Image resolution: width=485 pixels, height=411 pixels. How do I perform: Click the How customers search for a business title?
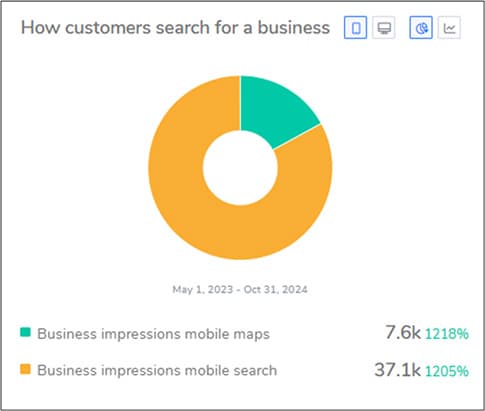175,27
